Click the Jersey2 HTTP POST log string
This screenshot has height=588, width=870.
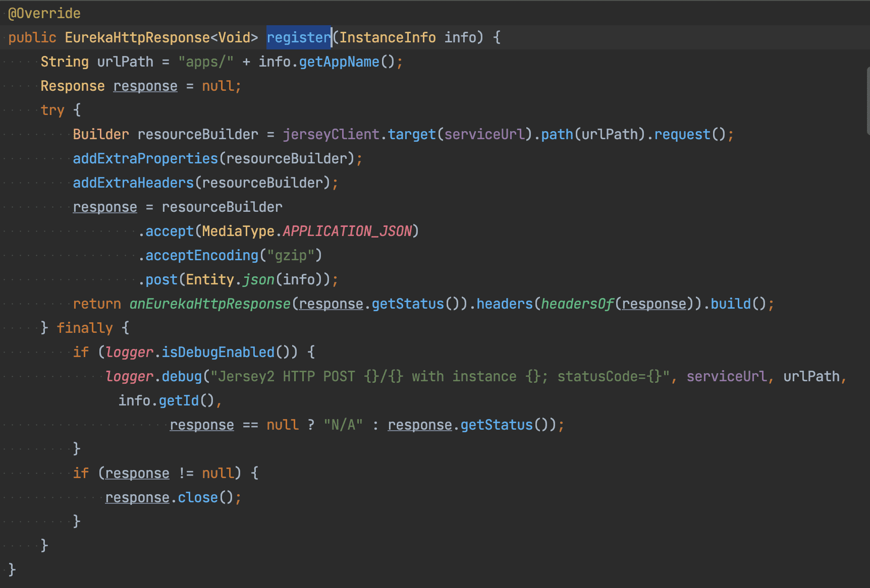pos(440,376)
